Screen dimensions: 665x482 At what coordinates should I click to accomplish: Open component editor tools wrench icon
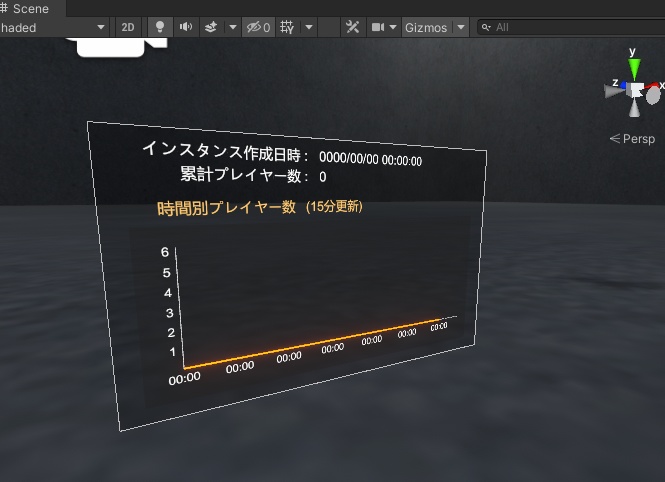pos(352,28)
